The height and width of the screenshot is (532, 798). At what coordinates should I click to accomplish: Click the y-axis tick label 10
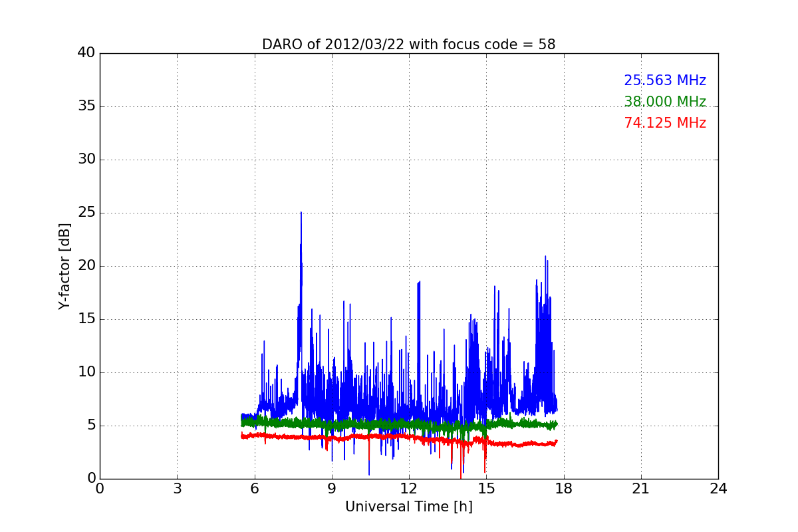point(86,372)
